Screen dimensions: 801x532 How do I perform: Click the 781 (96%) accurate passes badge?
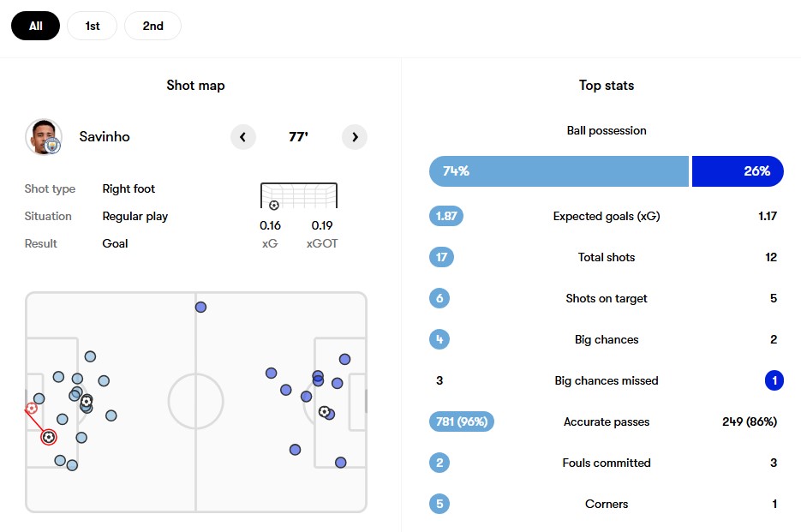click(461, 421)
